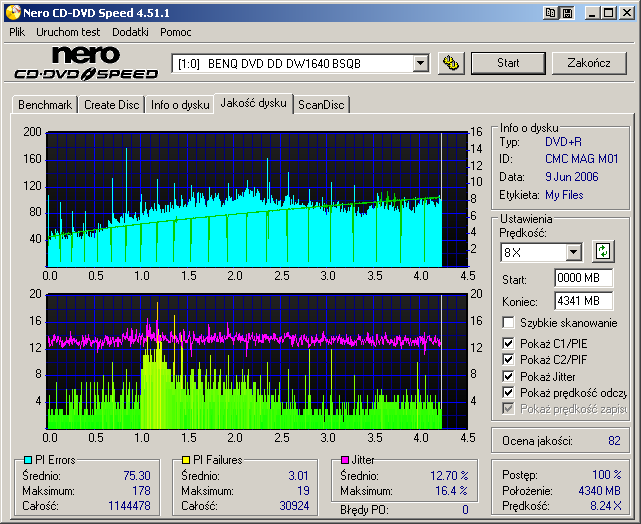Click the disc type value DVD+R

point(563,142)
